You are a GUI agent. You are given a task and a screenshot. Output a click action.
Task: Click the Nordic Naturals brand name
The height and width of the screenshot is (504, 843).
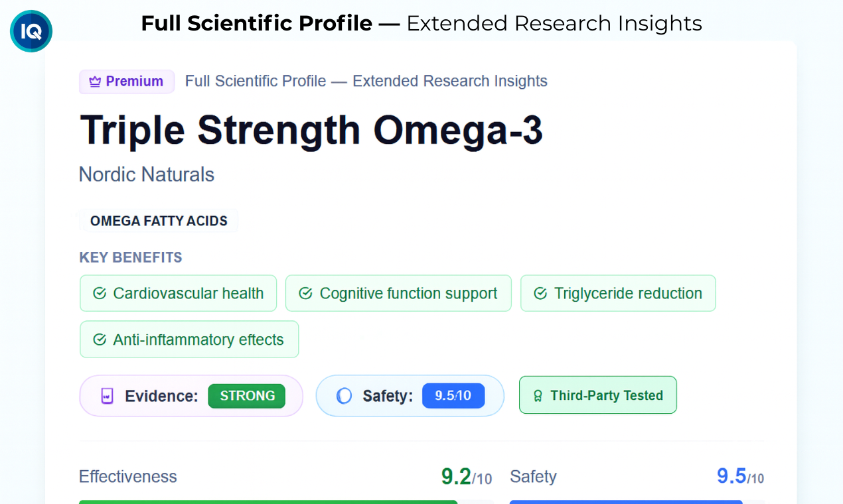pyautogui.click(x=147, y=174)
